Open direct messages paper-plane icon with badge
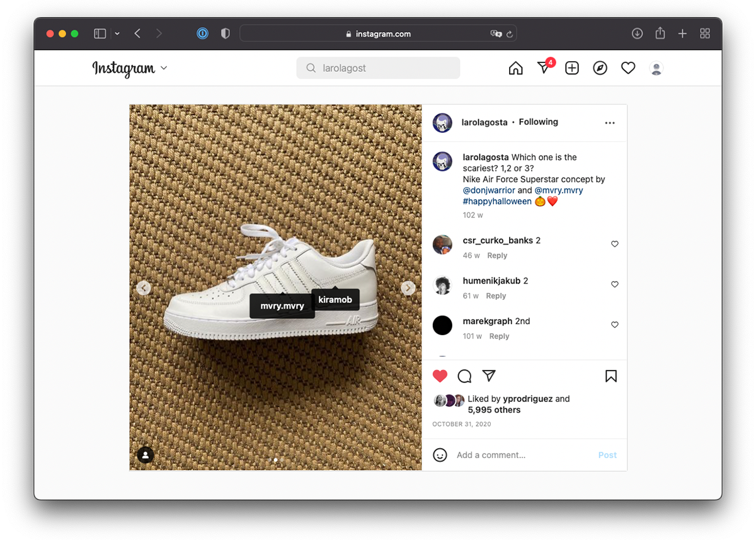The width and height of the screenshot is (756, 540). [x=545, y=67]
